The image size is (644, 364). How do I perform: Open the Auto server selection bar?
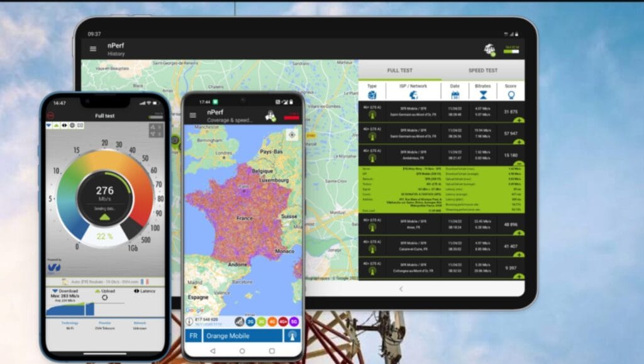[105, 282]
